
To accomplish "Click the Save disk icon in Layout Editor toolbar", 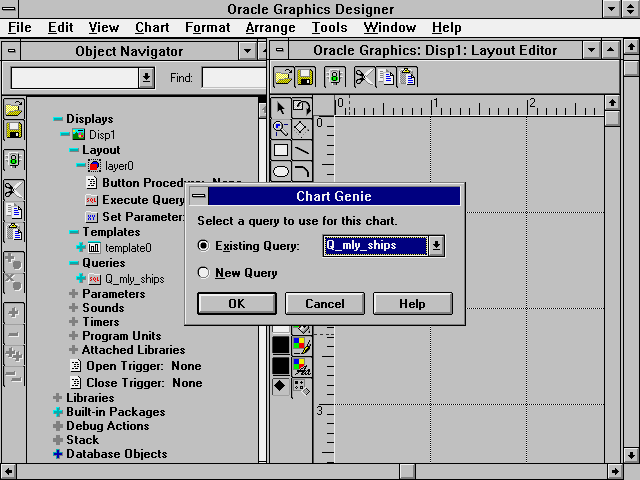I will point(305,77).
